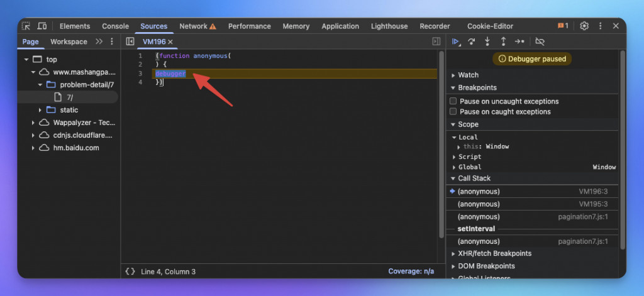Viewport: 644px width, 296px height.
Task: Step out of current function
Action: click(x=503, y=41)
